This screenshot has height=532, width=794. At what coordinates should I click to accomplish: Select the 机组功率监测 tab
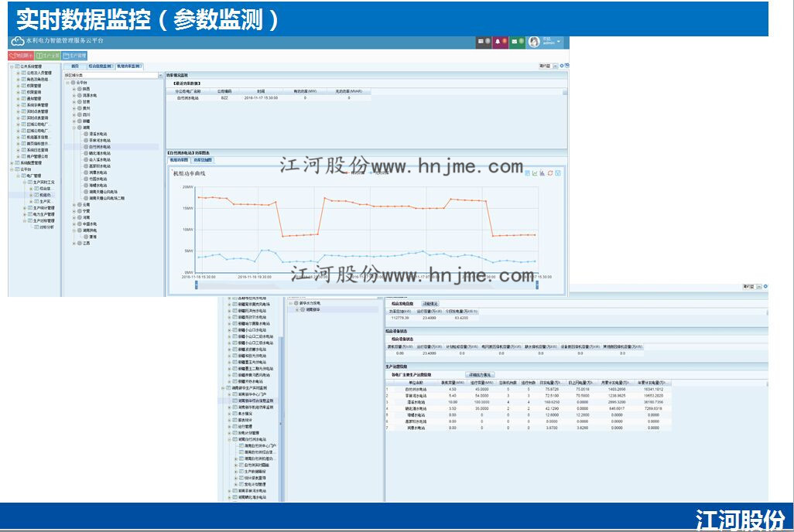pyautogui.click(x=129, y=66)
